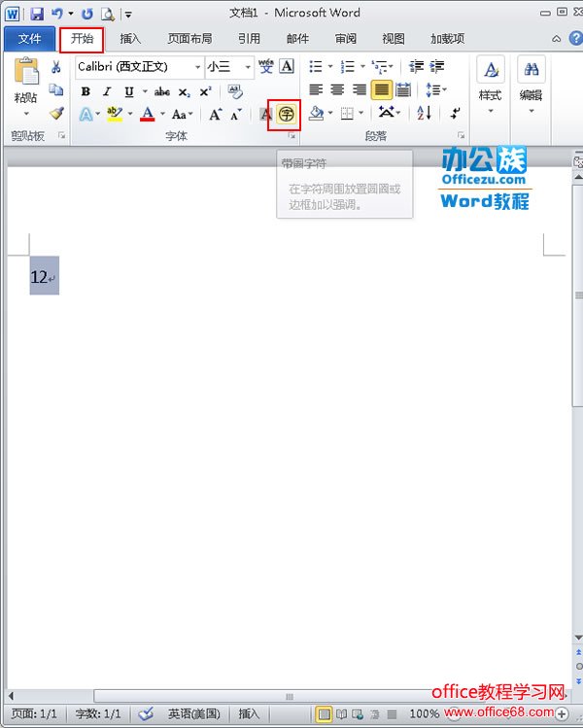This screenshot has width=583, height=728.
Task: Grow font size with large A
Action: (216, 115)
